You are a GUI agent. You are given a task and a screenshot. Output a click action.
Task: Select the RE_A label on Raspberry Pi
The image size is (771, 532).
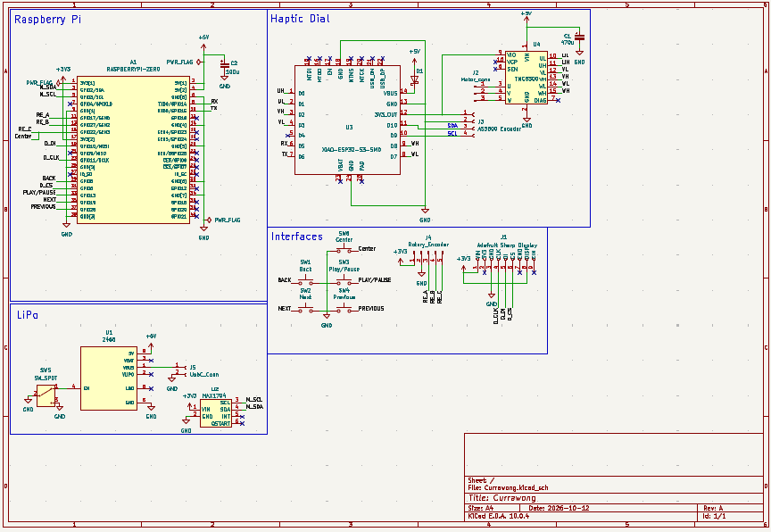[x=43, y=115]
